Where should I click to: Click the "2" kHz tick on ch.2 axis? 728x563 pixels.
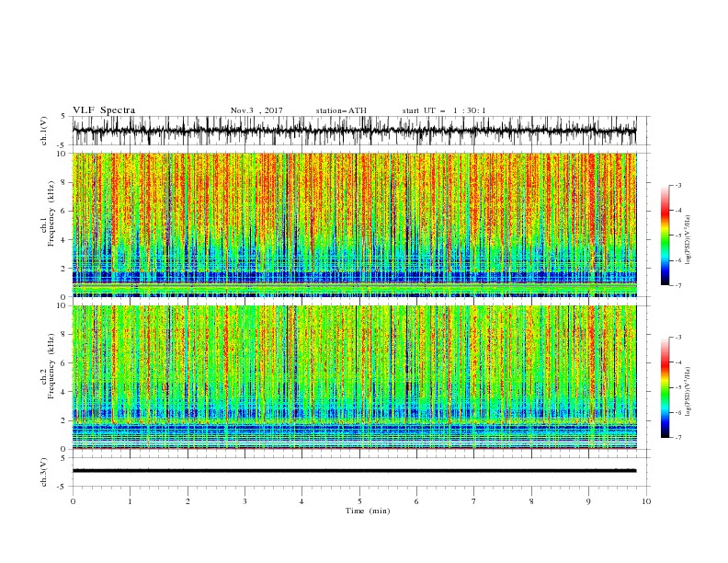coord(63,420)
